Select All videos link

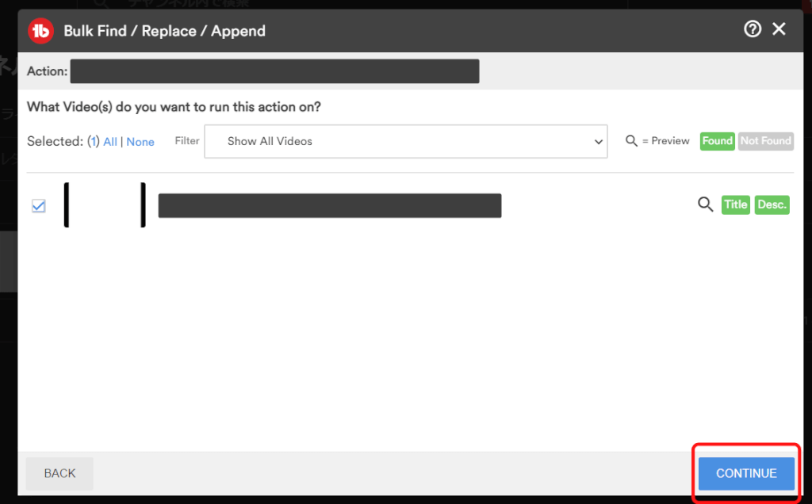(110, 142)
